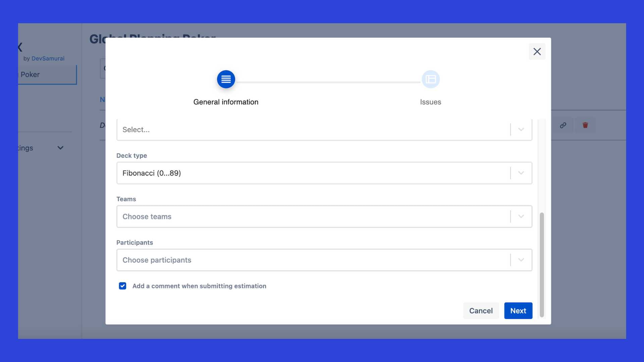
Task: Open the DevSamurai link
Action: point(48,58)
